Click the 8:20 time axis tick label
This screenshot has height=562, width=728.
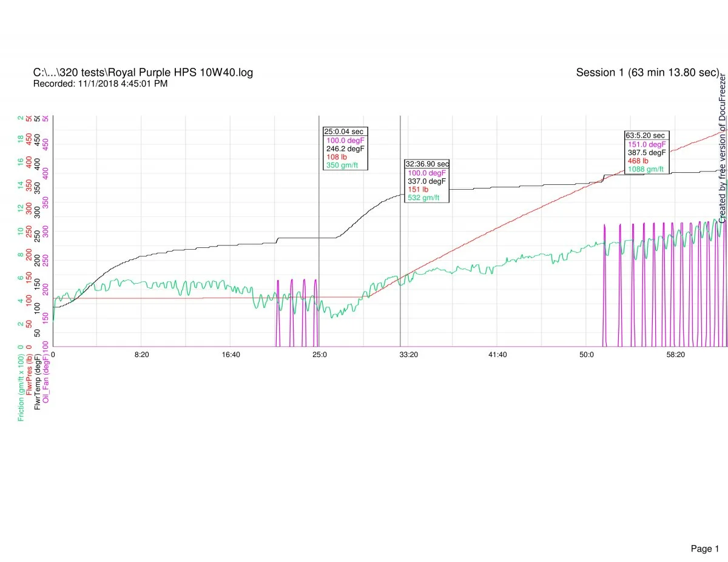tap(141, 355)
